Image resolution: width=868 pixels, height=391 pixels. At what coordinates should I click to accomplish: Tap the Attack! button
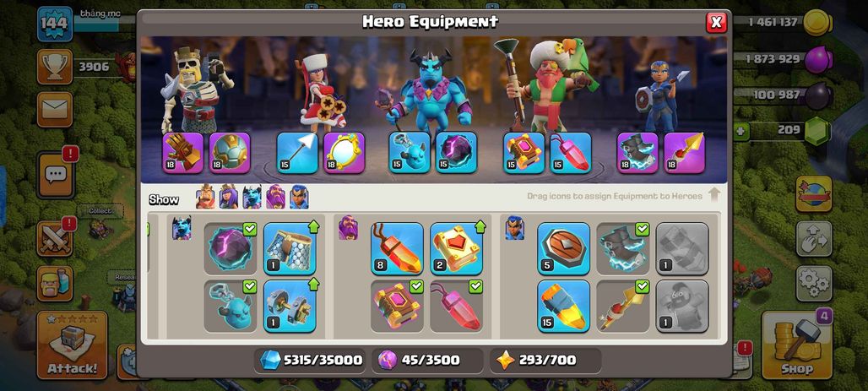pyautogui.click(x=72, y=345)
